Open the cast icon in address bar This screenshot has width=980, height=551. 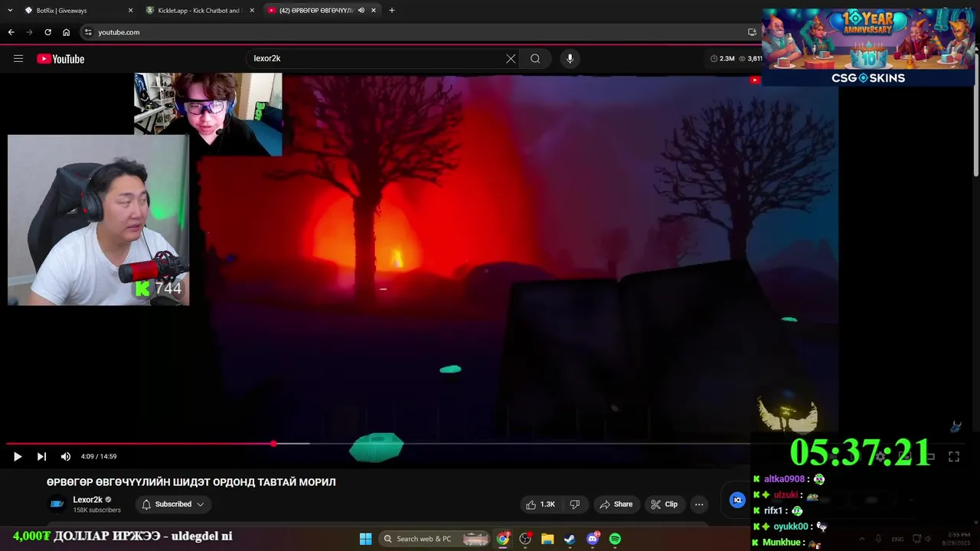pyautogui.click(x=752, y=32)
